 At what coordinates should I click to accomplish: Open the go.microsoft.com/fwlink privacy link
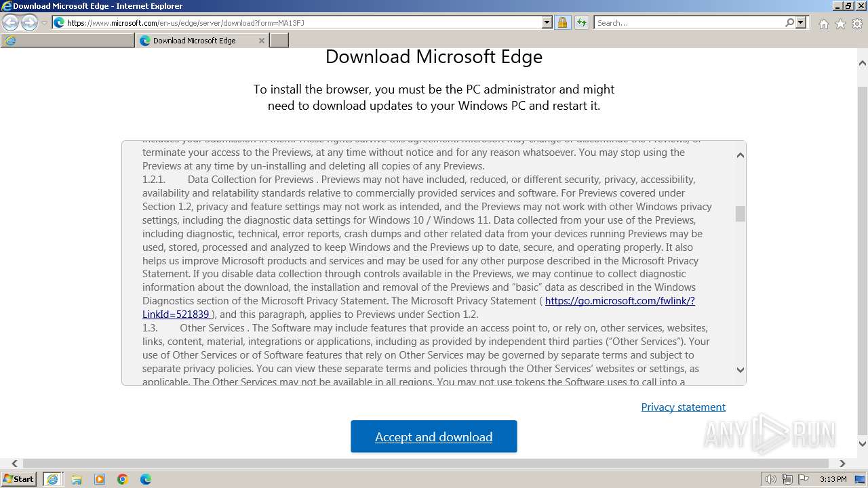(x=620, y=301)
